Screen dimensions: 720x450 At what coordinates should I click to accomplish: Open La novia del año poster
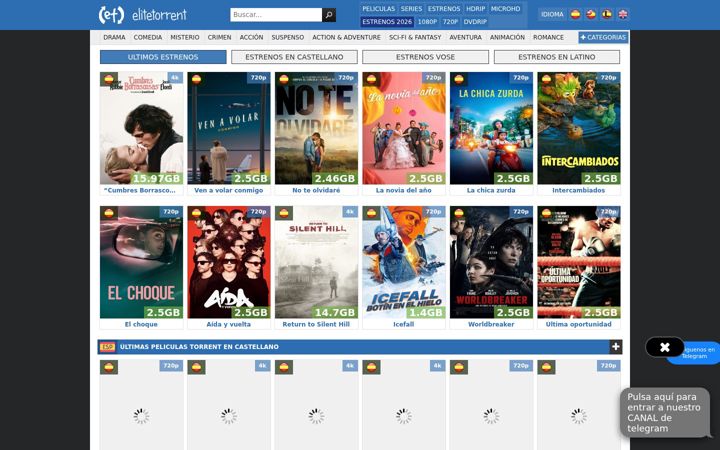(x=404, y=128)
